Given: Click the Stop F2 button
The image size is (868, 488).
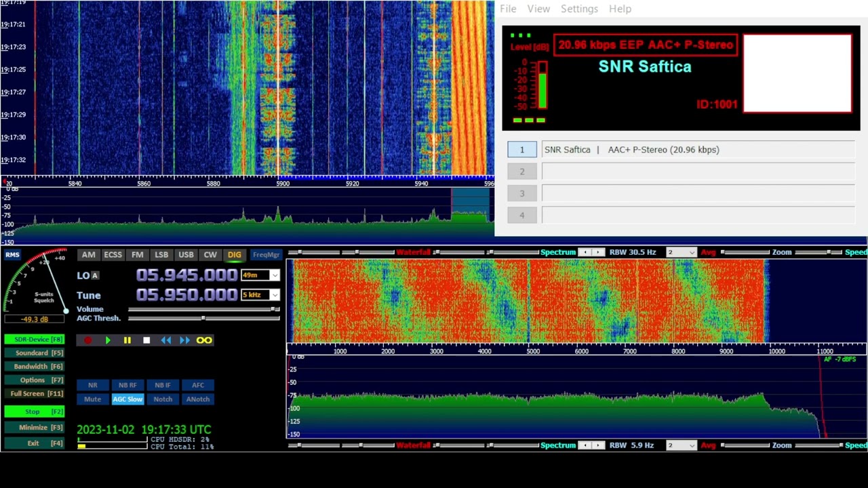Looking at the screenshot, I should (x=35, y=411).
